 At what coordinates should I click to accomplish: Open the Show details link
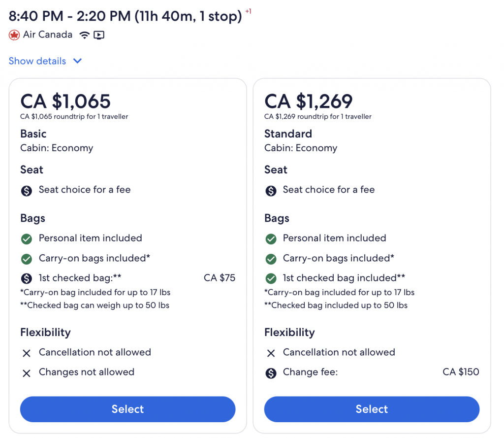click(x=37, y=61)
